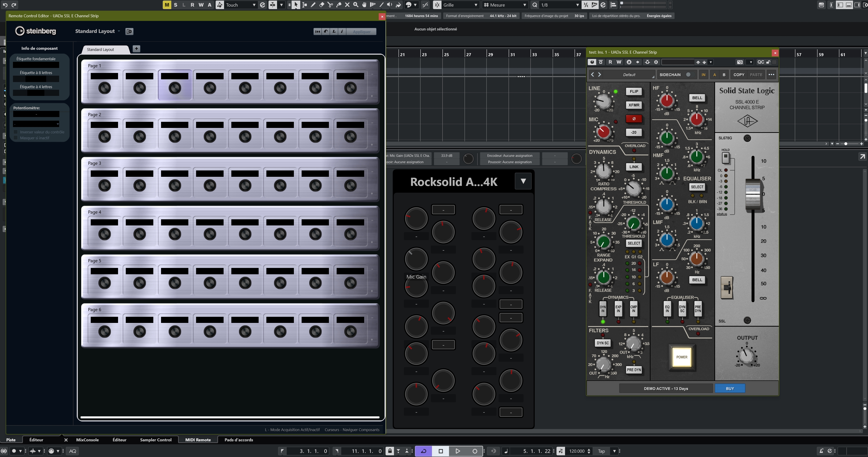
Task: Check 'Inverser valeur du contrôle' checkbox
Action: [x=15, y=132]
